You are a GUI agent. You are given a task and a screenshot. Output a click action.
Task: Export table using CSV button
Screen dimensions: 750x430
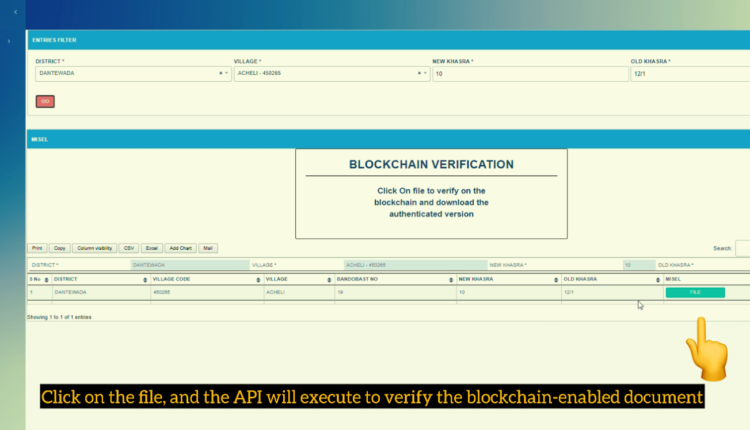(x=129, y=248)
